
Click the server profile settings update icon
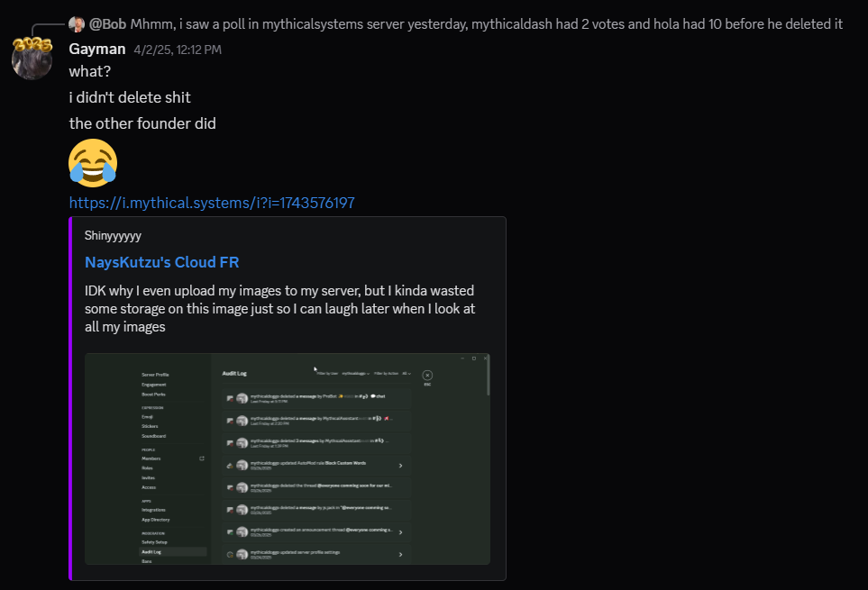228,553
